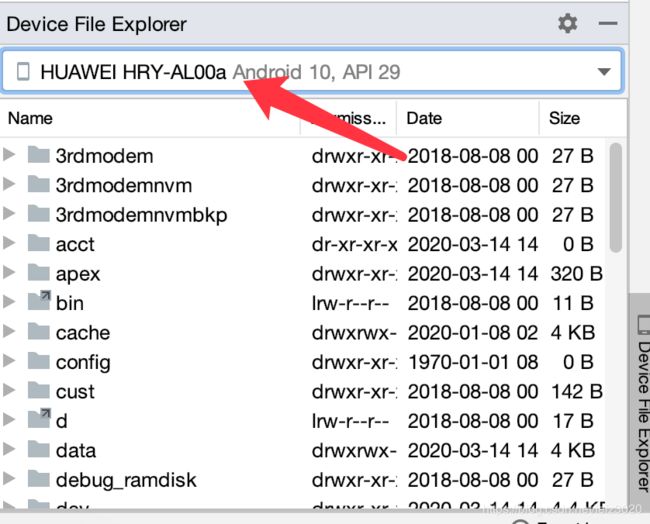650x524 pixels.
Task: Expand the d symlink folder
Action: [9, 420]
